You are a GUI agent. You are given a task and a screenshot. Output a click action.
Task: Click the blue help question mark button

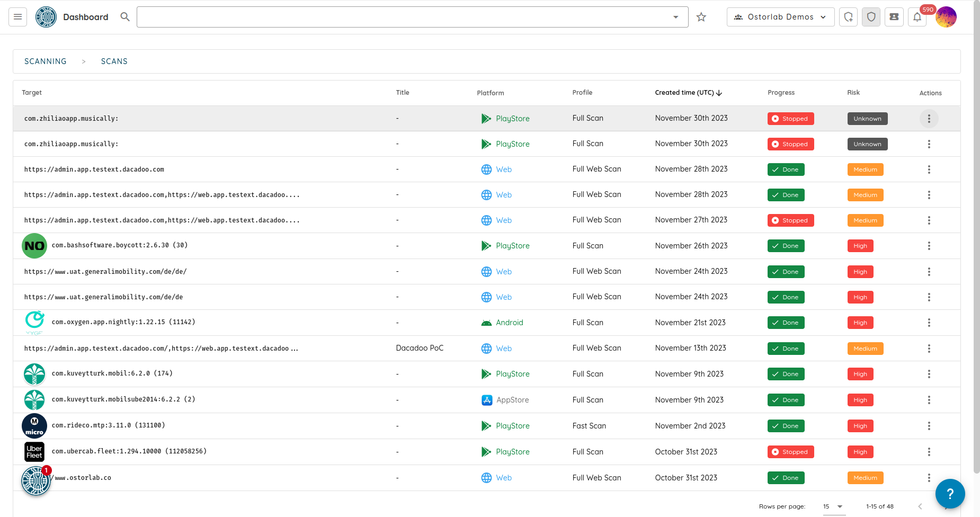point(950,494)
